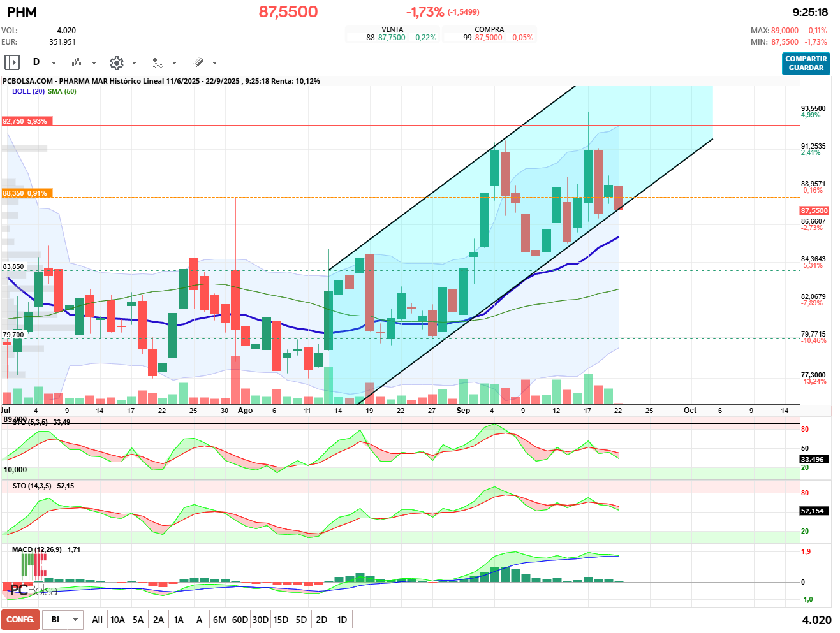The image size is (840, 633).
Task: Click the CONFIG. button
Action: point(20,620)
